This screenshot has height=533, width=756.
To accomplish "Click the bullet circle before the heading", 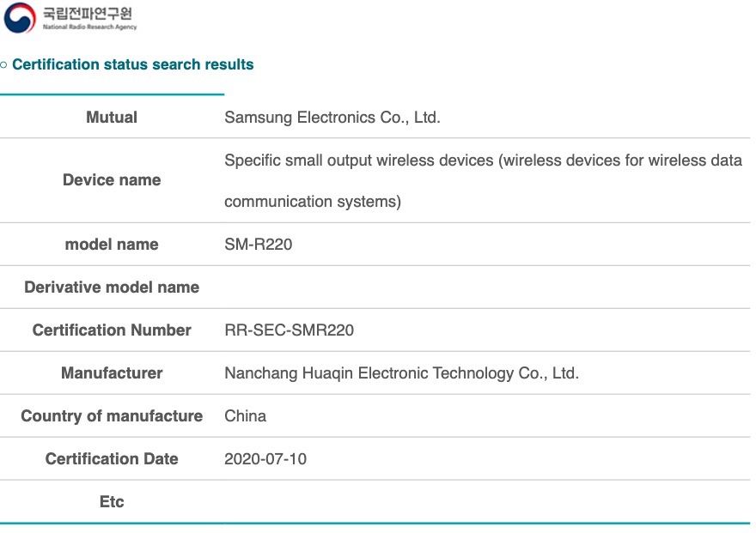I will (x=3, y=64).
